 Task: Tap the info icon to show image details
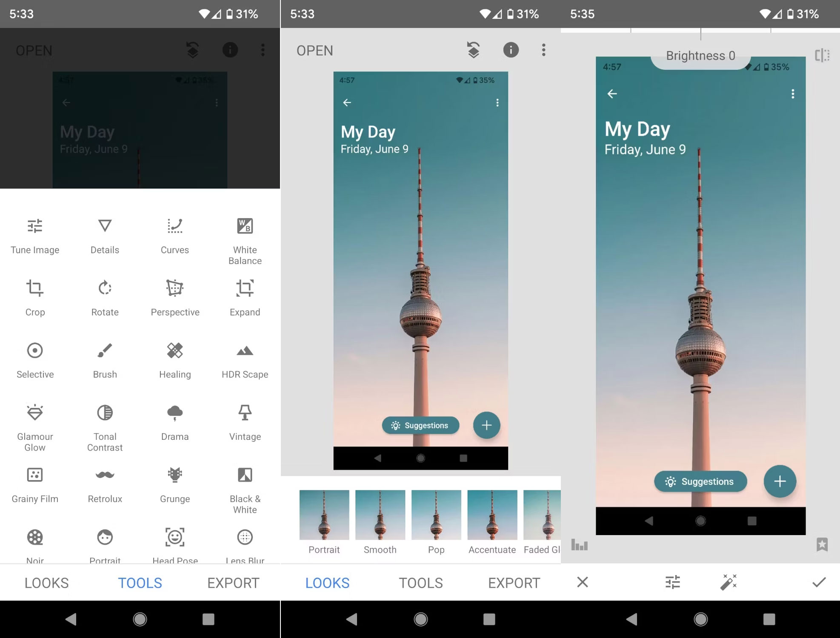click(511, 50)
